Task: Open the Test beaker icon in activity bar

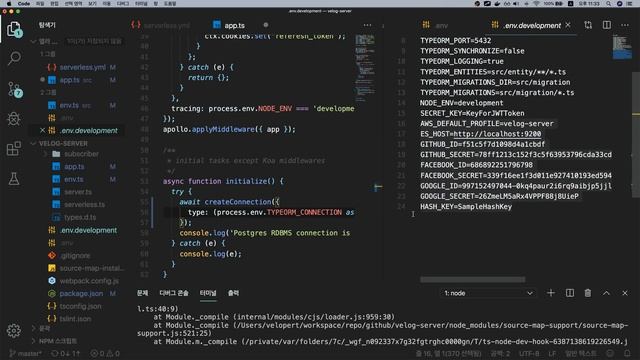Action: [14, 178]
